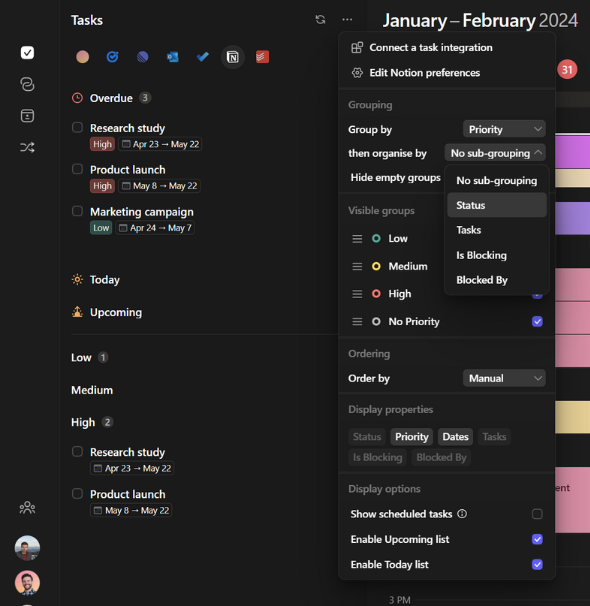Click drag handle for No Priority group
This screenshot has width=590, height=606.
pos(357,322)
